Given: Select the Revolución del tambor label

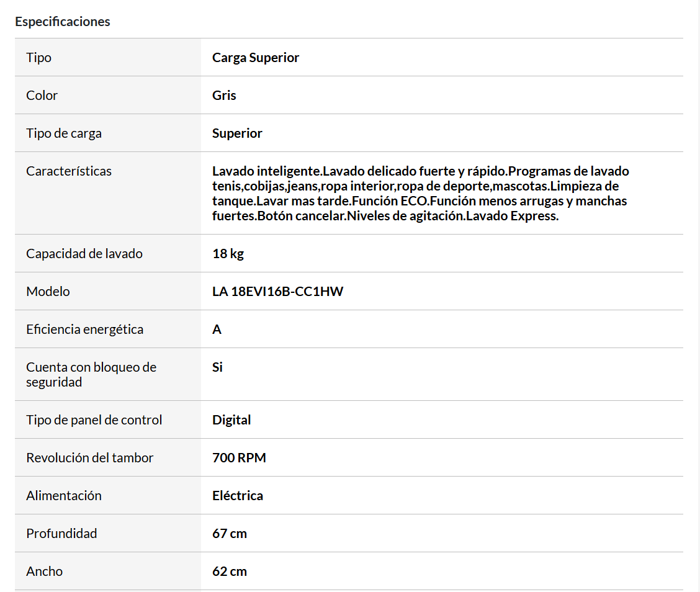Looking at the screenshot, I should pos(89,458).
